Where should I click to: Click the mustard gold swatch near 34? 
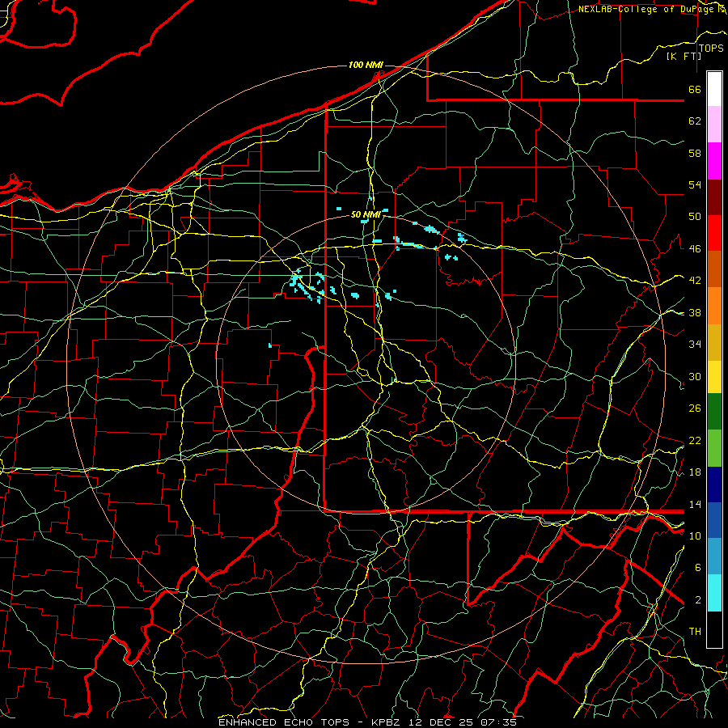pyautogui.click(x=714, y=342)
